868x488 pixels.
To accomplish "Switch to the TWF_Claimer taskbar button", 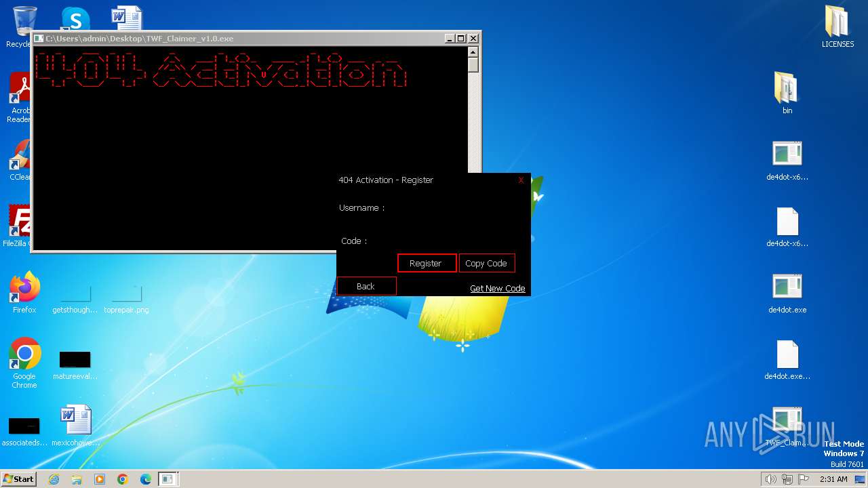I will (x=168, y=479).
